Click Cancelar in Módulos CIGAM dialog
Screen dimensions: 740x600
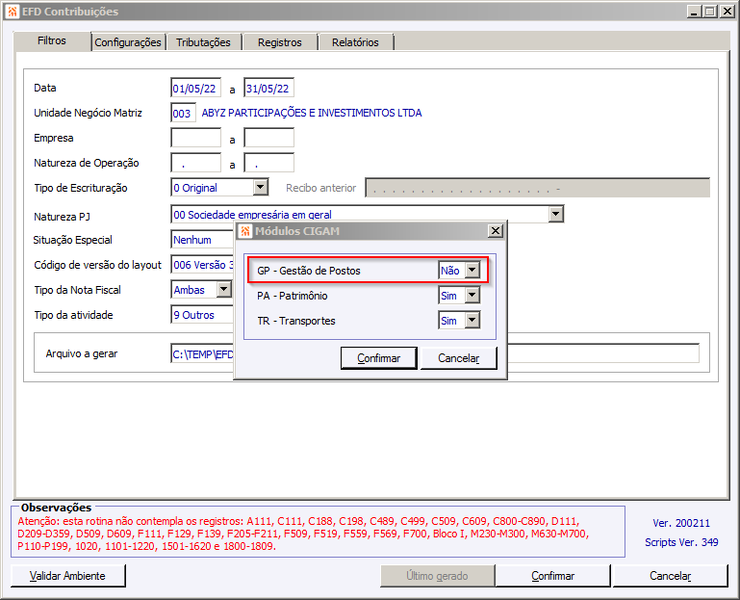coord(458,358)
